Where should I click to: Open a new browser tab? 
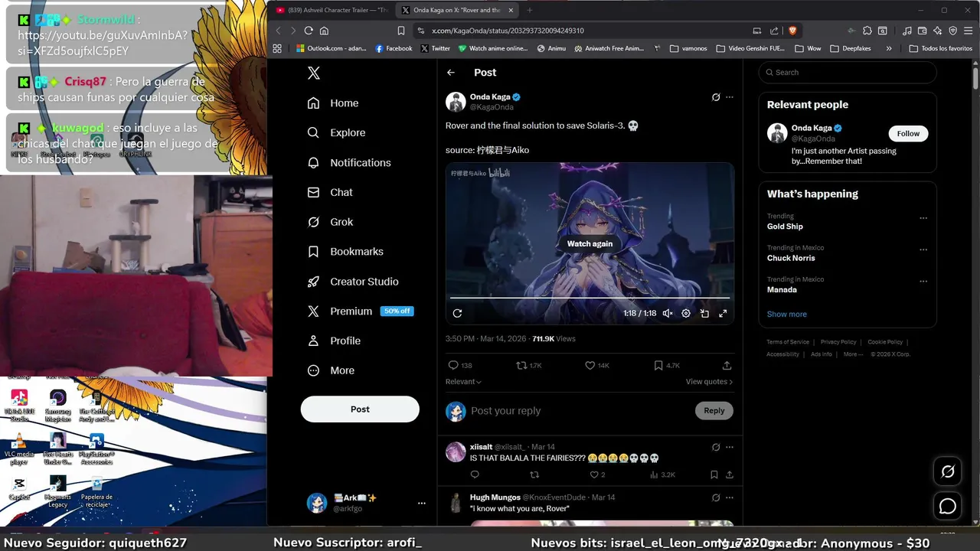[529, 10]
